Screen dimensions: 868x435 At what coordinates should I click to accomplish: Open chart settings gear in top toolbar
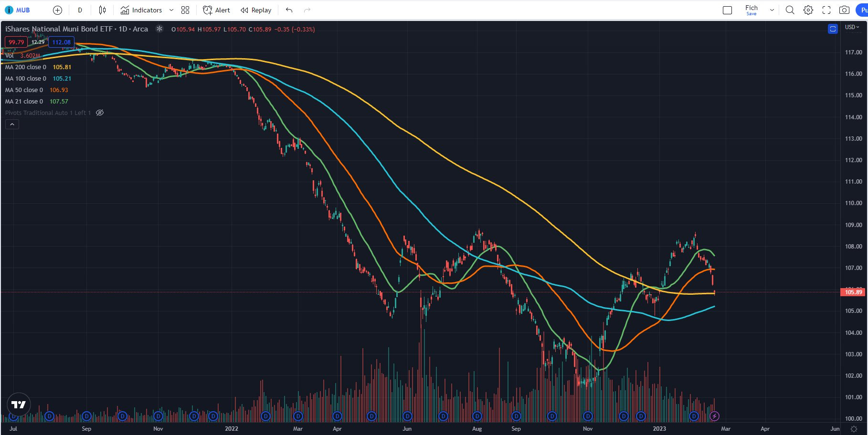coord(808,10)
